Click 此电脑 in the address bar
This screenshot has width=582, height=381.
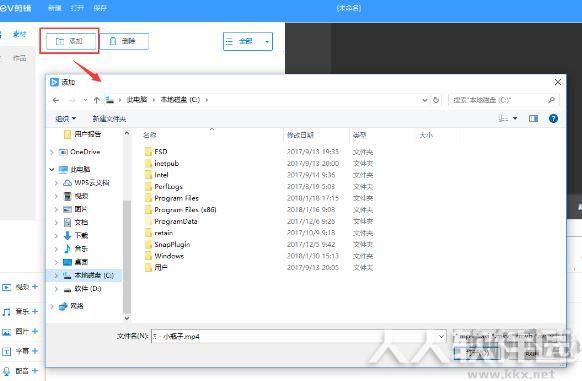(137, 100)
